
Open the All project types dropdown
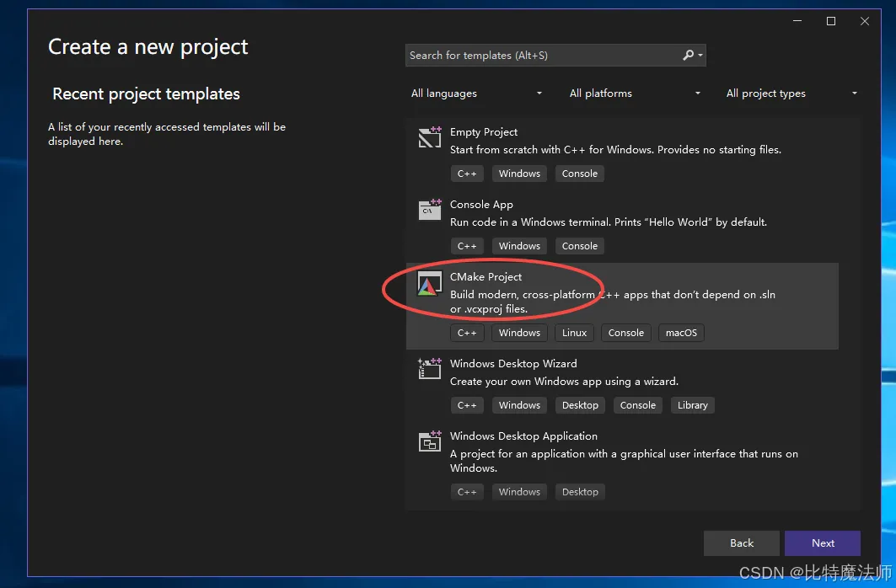[x=791, y=93]
